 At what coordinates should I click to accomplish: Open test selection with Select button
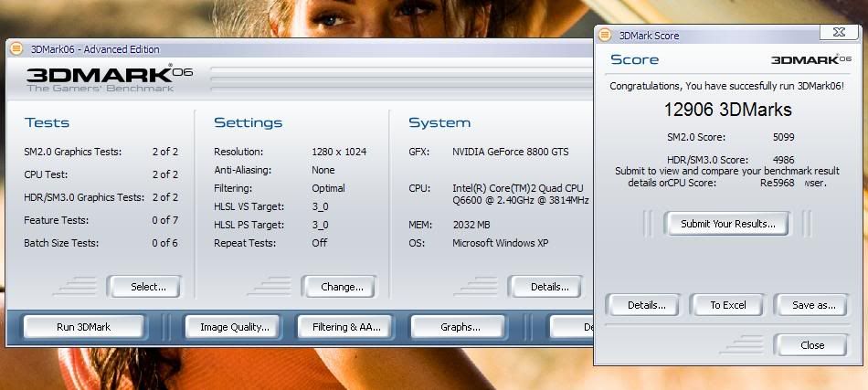pos(144,287)
